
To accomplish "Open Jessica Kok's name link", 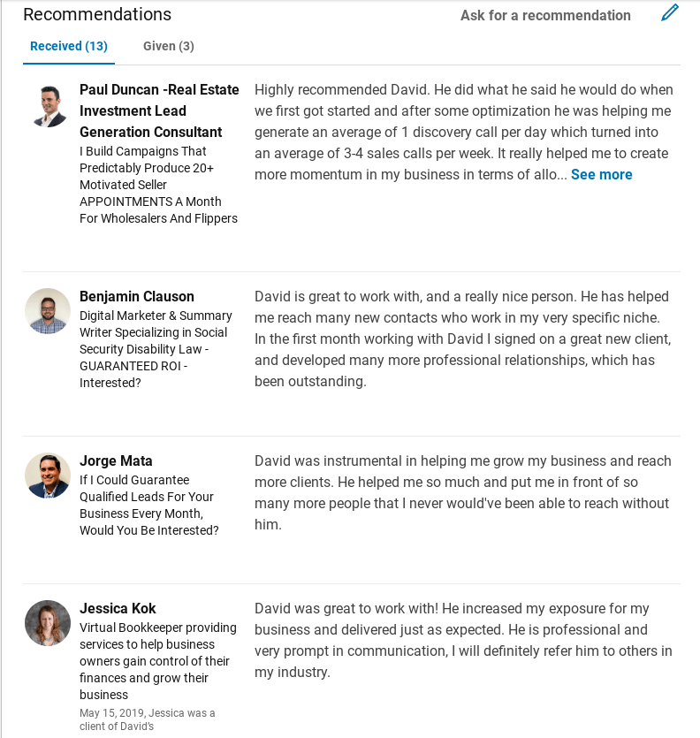I will tap(118, 608).
